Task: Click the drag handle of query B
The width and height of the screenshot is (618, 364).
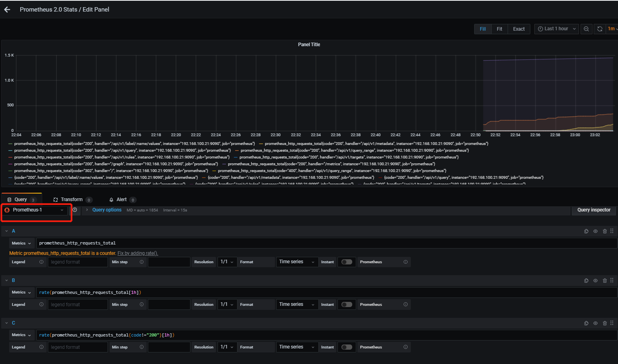Action: coord(612,280)
